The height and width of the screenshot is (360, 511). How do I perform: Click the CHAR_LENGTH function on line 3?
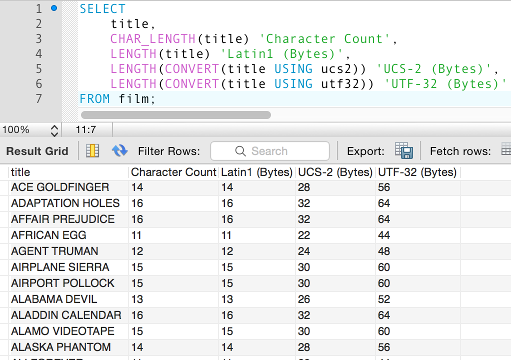point(153,39)
